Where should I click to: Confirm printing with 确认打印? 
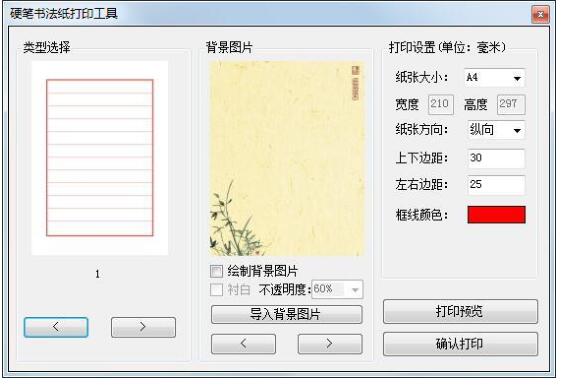click(x=460, y=344)
